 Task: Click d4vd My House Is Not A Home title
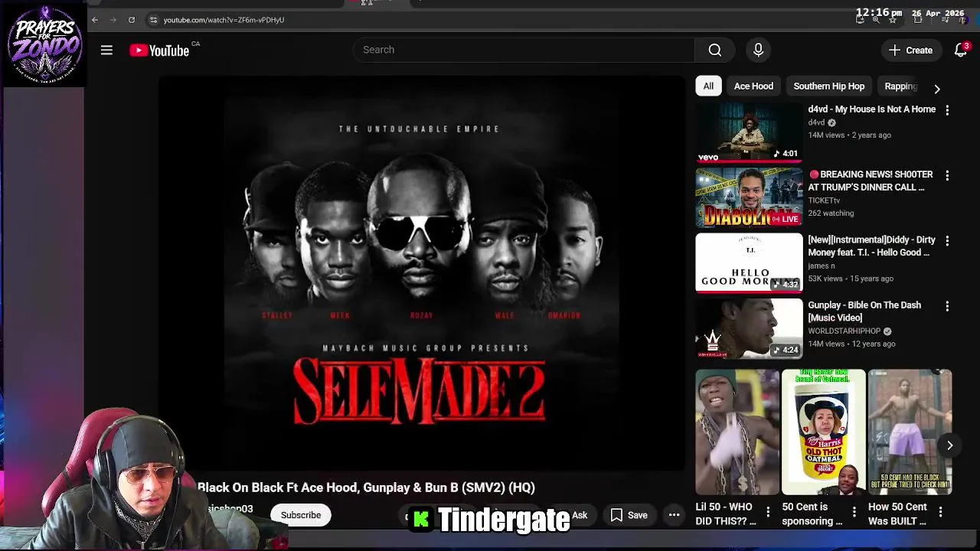[871, 109]
